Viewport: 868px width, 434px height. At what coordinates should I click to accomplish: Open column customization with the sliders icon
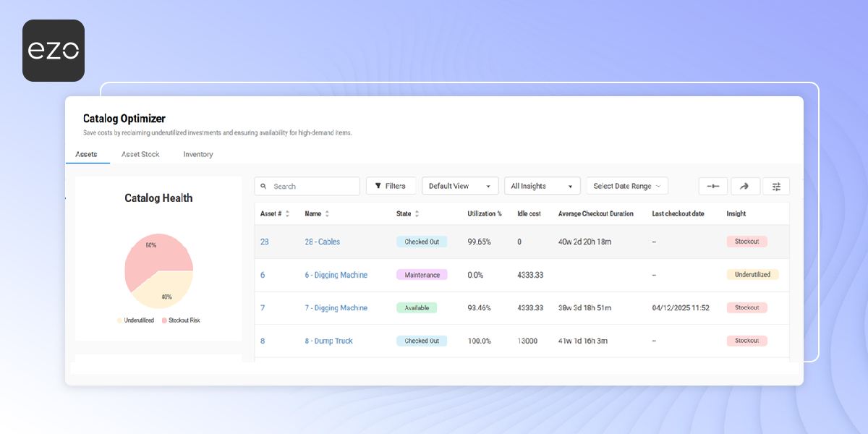[776, 186]
